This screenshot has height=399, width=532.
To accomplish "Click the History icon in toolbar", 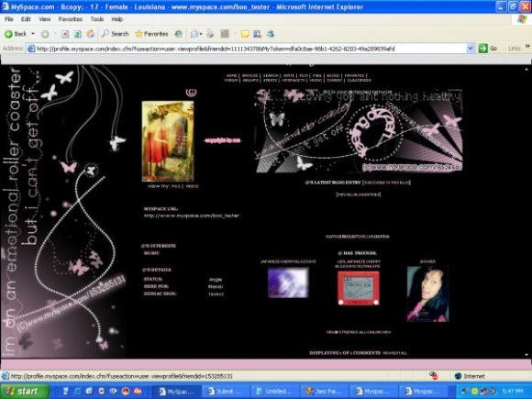I will (179, 34).
